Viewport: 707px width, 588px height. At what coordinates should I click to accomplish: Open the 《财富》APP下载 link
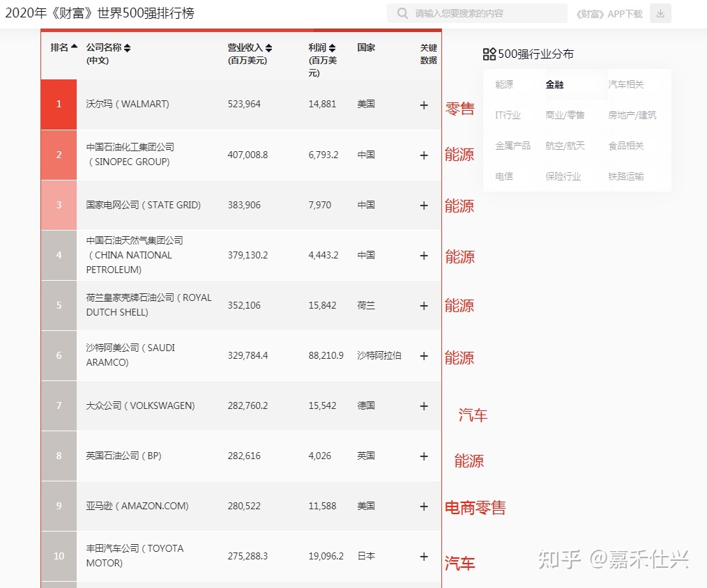(609, 14)
